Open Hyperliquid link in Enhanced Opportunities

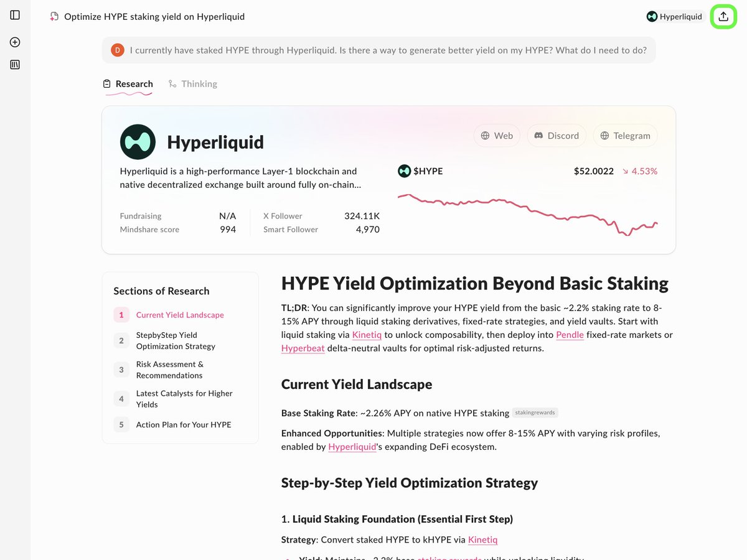pyautogui.click(x=352, y=447)
